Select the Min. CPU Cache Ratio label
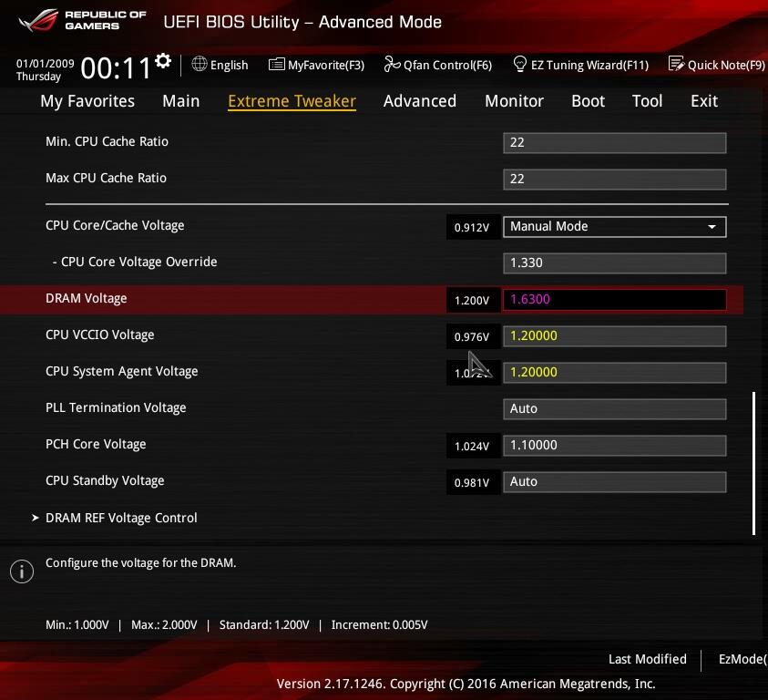 coord(107,141)
